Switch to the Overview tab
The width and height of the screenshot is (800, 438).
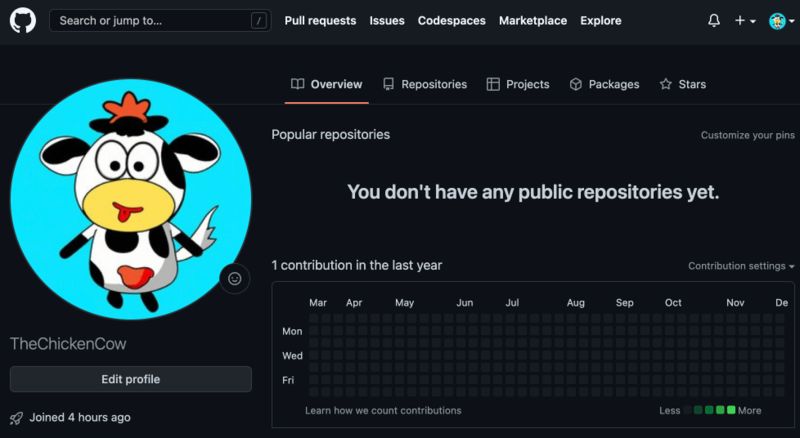(327, 84)
